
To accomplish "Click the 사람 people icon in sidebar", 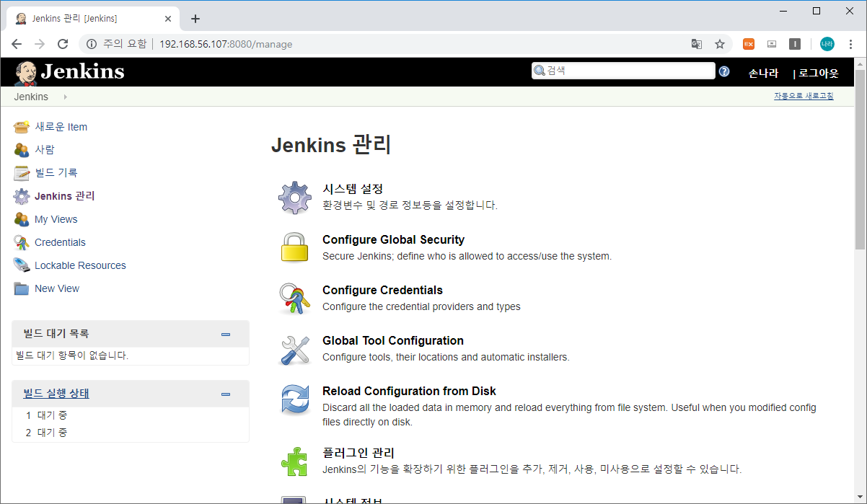I will tap(22, 150).
